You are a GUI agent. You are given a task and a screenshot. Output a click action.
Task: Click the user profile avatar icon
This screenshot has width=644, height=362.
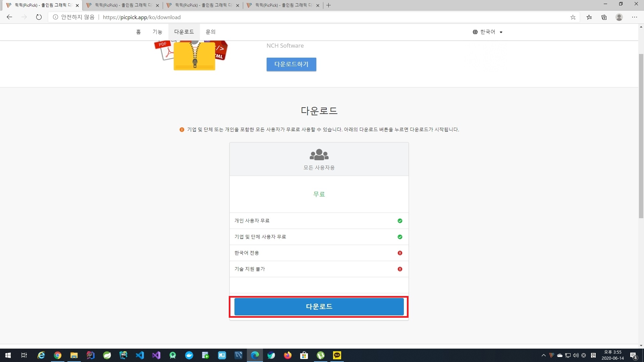pyautogui.click(x=619, y=17)
